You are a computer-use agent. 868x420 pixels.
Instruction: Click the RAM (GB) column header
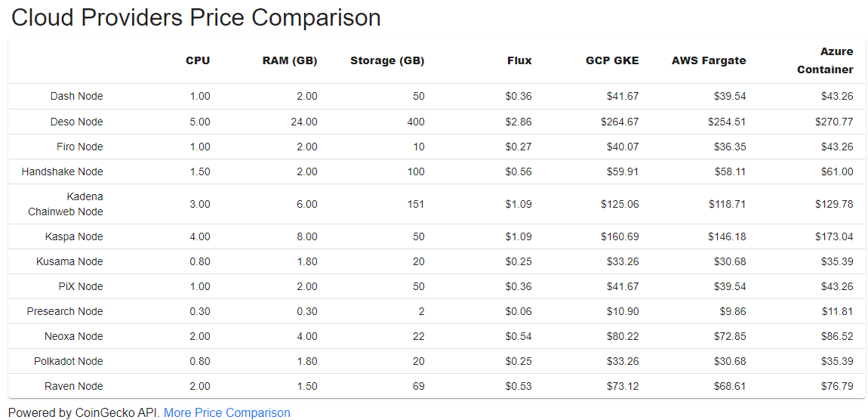point(290,61)
